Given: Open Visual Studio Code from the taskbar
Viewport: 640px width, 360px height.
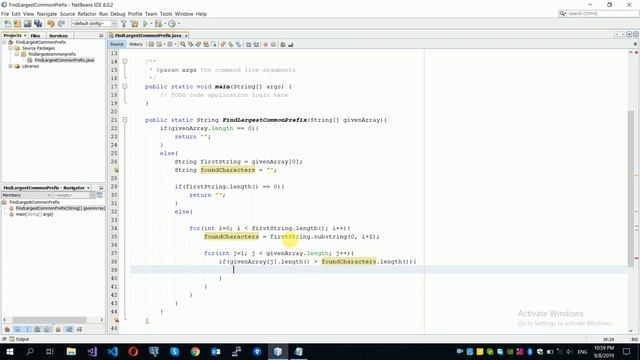Looking at the screenshot, I should coord(113,351).
